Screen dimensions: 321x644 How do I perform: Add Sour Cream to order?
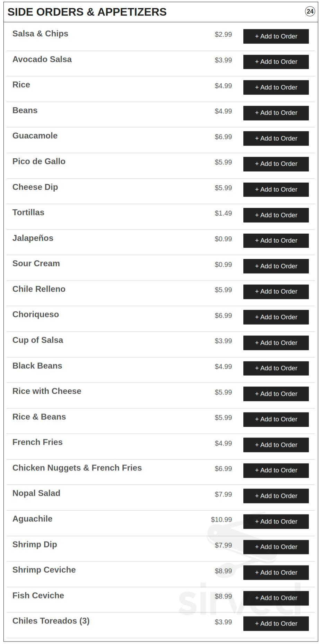[276, 266]
